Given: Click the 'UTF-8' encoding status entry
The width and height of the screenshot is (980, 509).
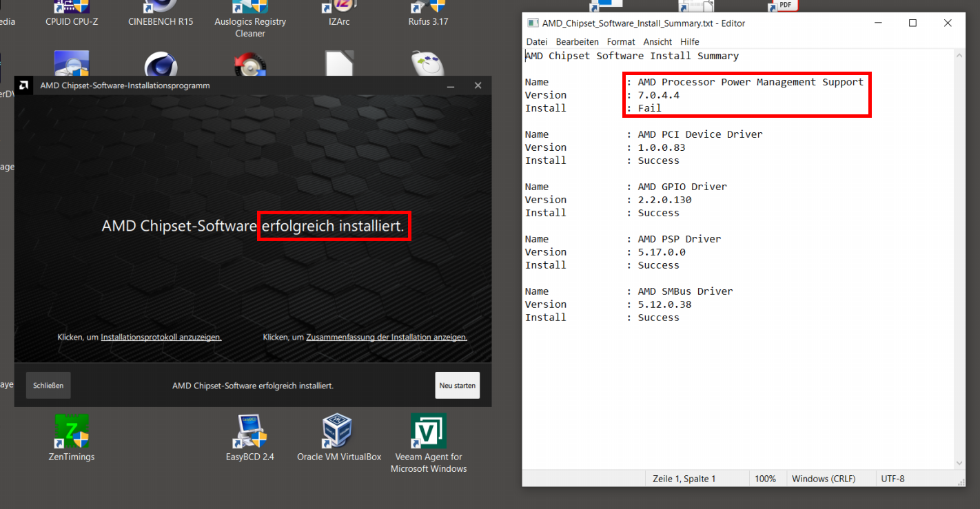Looking at the screenshot, I should [x=892, y=479].
